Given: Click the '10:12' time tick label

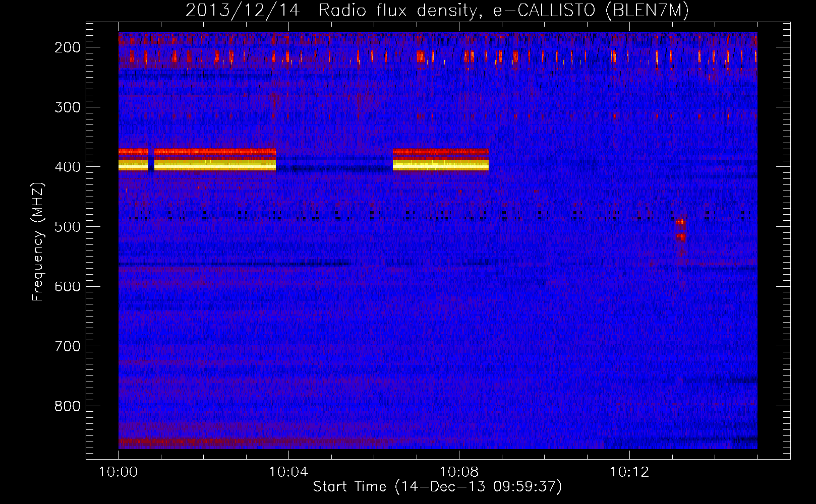Looking at the screenshot, I should [629, 472].
